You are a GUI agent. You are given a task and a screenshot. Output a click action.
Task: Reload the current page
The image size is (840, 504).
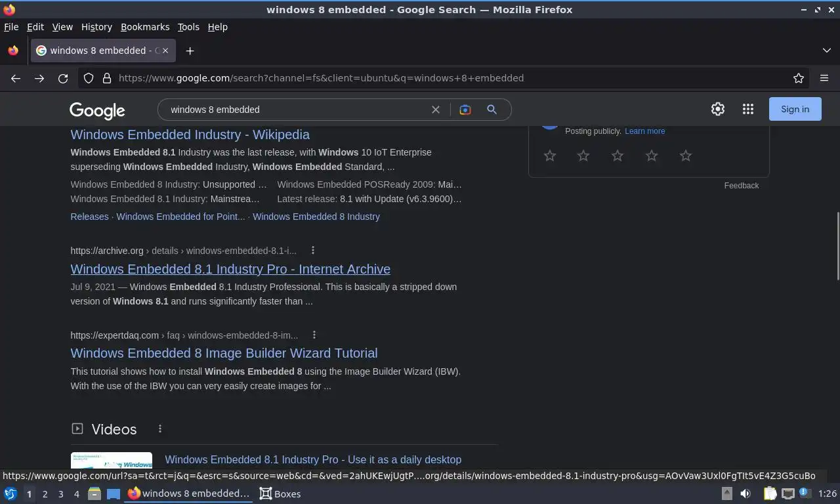[63, 78]
